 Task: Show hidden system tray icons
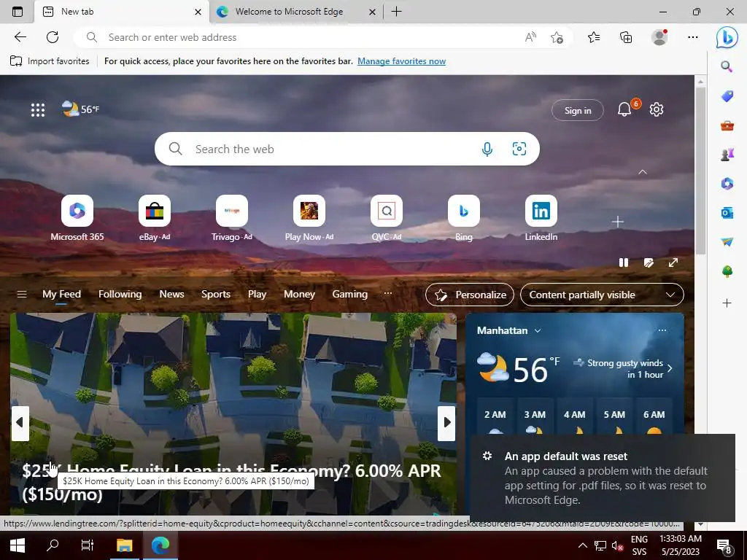(x=583, y=545)
